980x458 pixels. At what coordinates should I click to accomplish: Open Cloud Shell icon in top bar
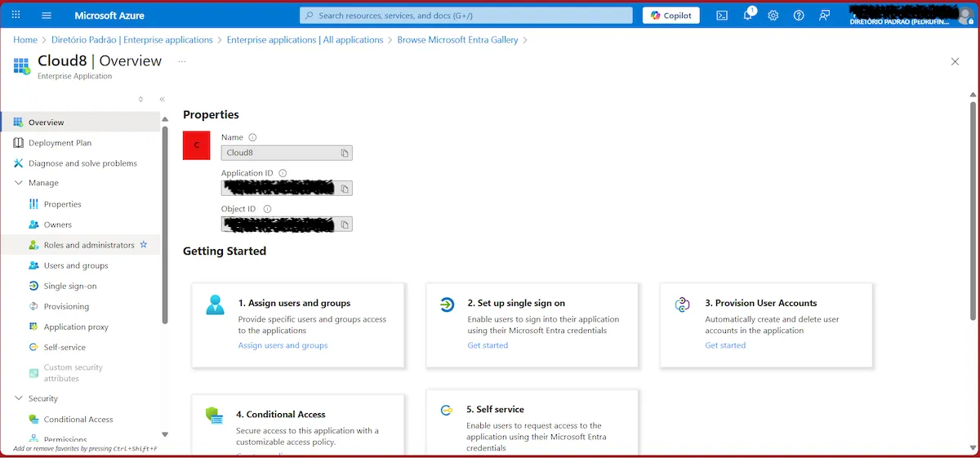722,16
